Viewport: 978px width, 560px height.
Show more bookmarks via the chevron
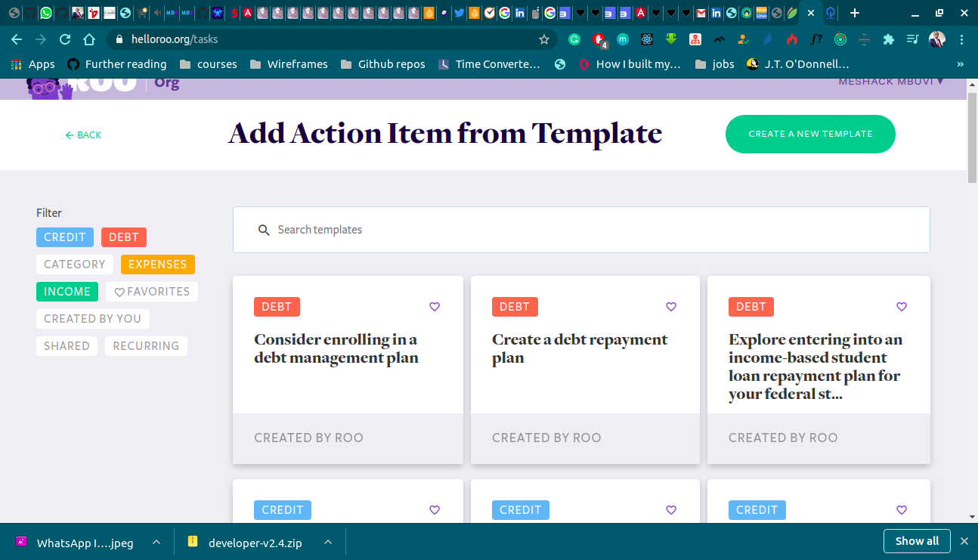pyautogui.click(x=961, y=64)
